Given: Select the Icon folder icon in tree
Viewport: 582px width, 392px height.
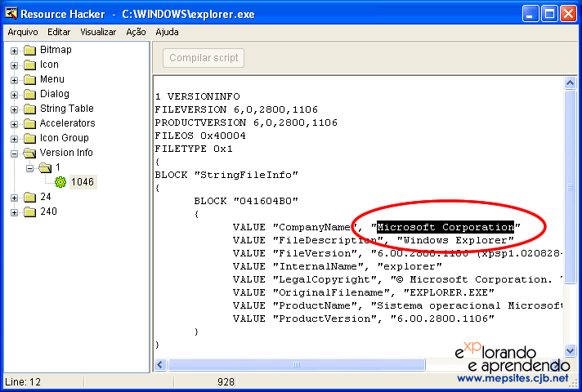Looking at the screenshot, I should 29,65.
